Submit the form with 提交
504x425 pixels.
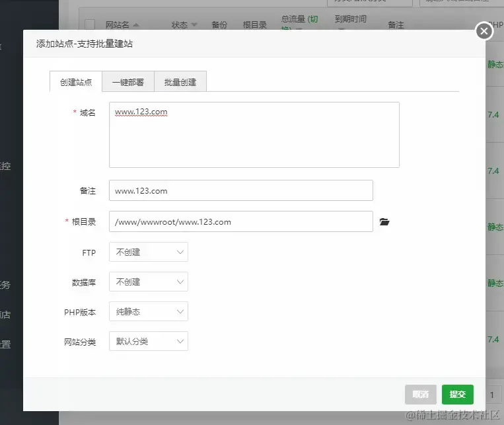[457, 395]
